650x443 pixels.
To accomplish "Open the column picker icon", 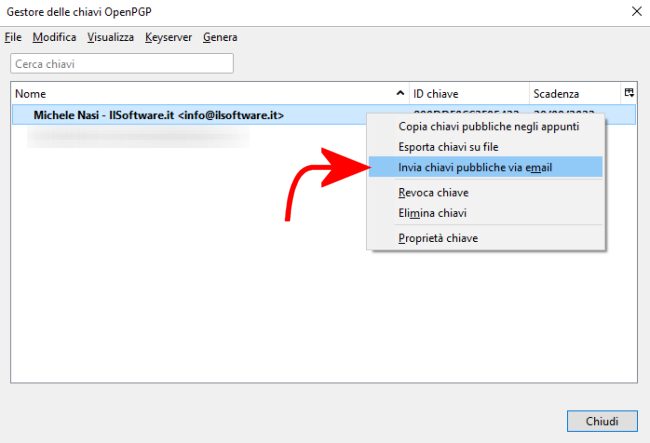I will [x=629, y=93].
